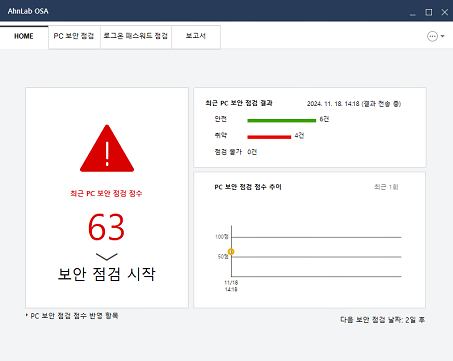Expand the dropdown arrow beside the ellipsis

click(x=443, y=36)
